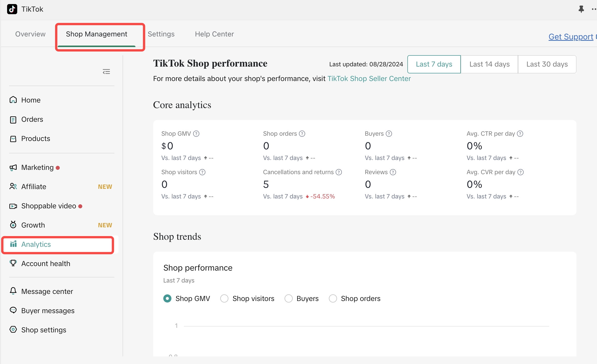Go to Shoppable video section
597x364 pixels.
click(48, 206)
